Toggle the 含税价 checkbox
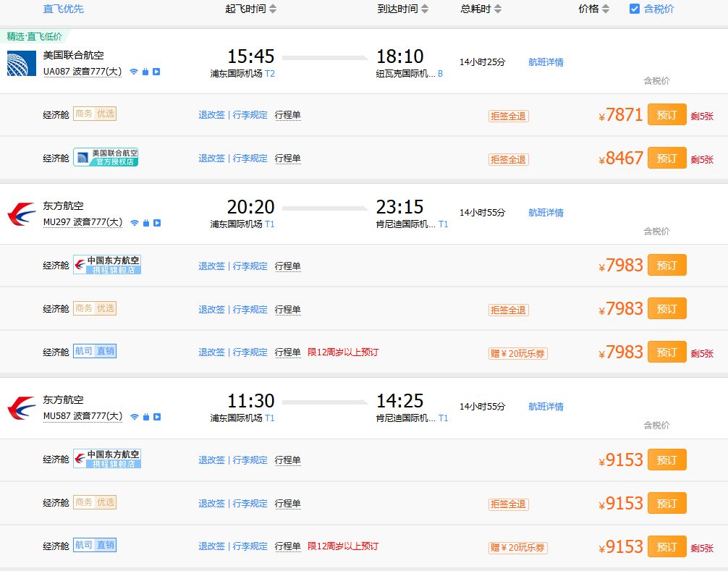Viewport: 728px width, 571px height. (x=634, y=9)
